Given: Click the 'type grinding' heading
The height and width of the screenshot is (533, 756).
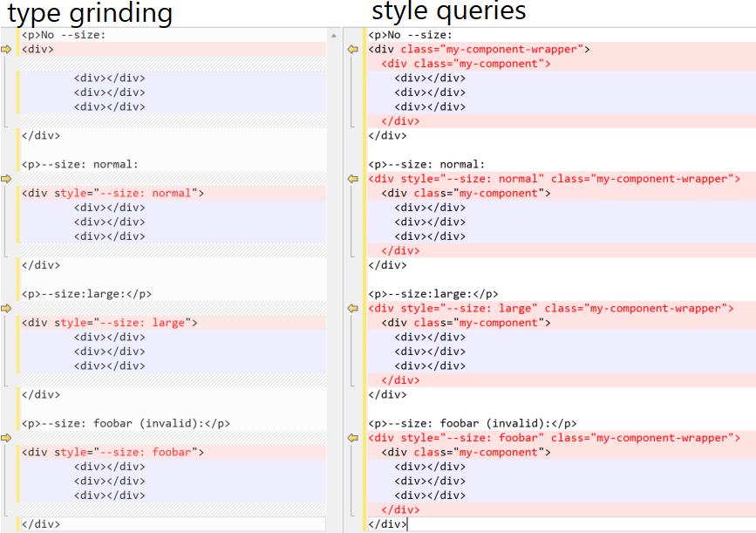Looking at the screenshot, I should click(90, 13).
